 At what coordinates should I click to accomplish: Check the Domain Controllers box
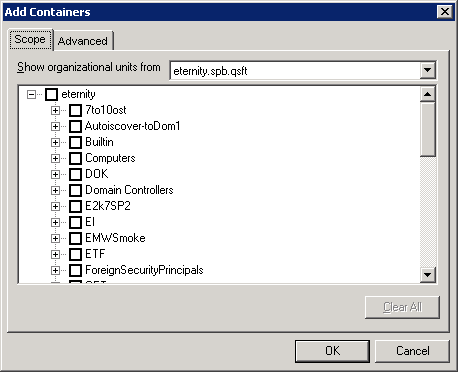coord(75,190)
